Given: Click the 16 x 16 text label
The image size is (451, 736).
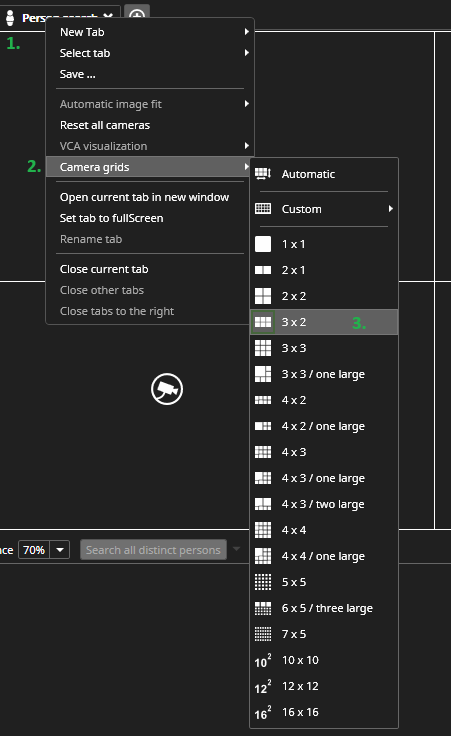Looking at the screenshot, I should click(300, 712).
